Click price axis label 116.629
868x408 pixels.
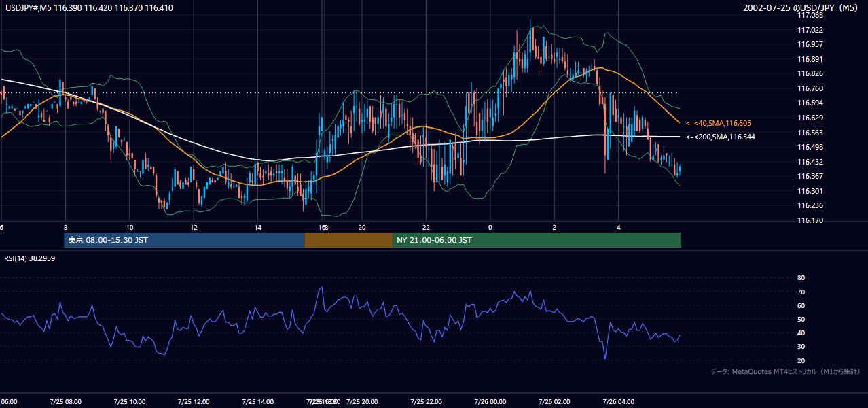point(810,118)
